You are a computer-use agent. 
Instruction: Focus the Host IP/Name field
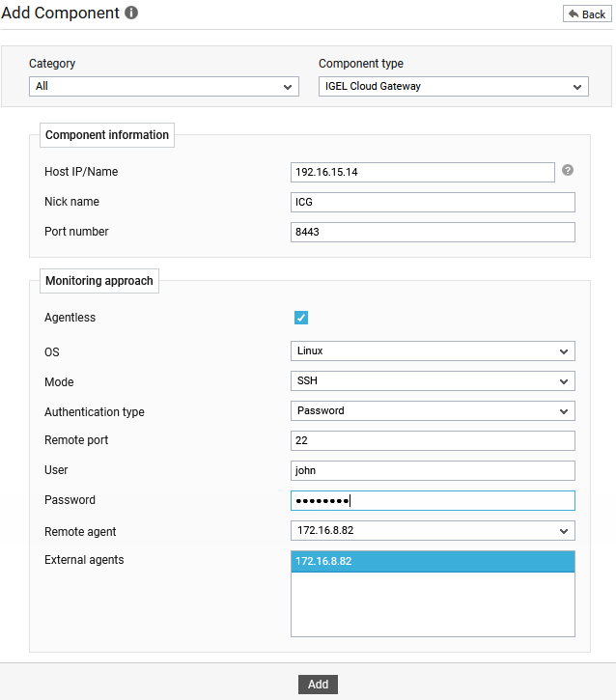click(422, 172)
